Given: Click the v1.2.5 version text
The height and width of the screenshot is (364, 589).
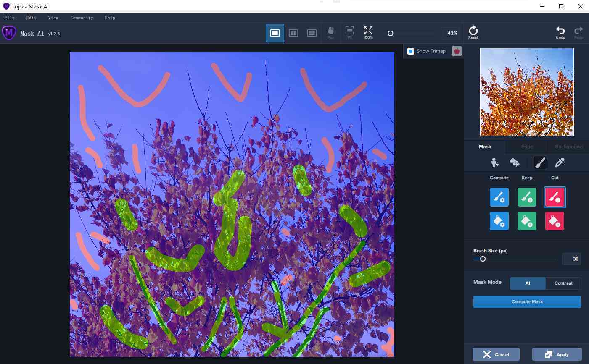Looking at the screenshot, I should click(x=54, y=34).
